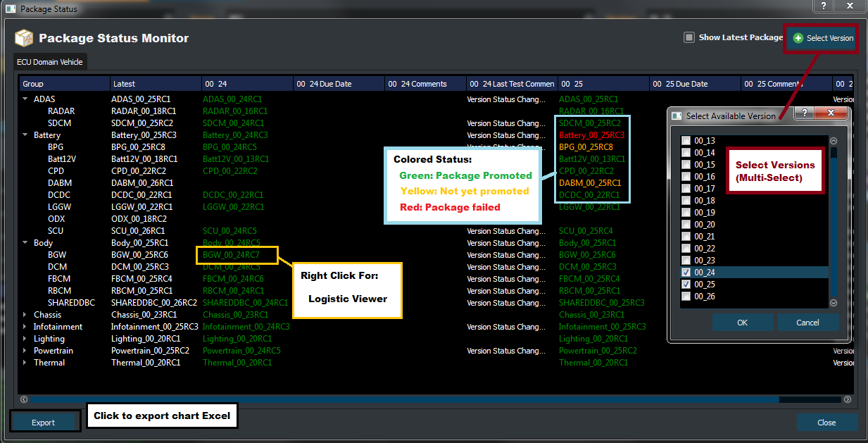
Task: Click the Latest column header
Action: [x=156, y=84]
